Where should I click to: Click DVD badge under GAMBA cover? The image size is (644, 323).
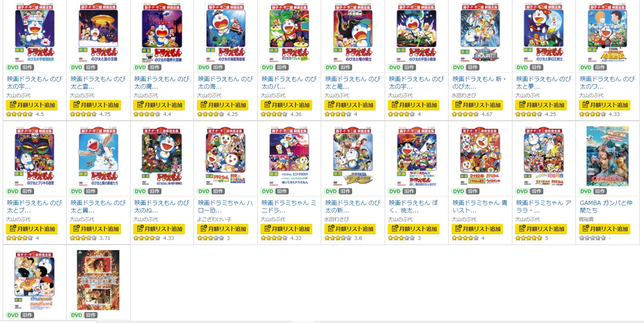click(586, 191)
